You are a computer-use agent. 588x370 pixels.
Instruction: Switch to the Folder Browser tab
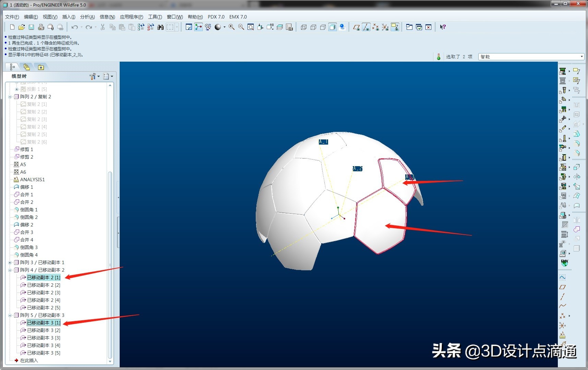pyautogui.click(x=27, y=67)
